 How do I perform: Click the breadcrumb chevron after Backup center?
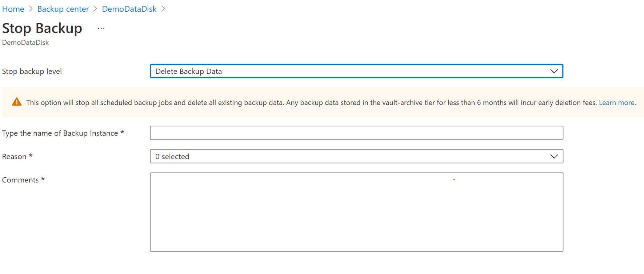click(95, 9)
